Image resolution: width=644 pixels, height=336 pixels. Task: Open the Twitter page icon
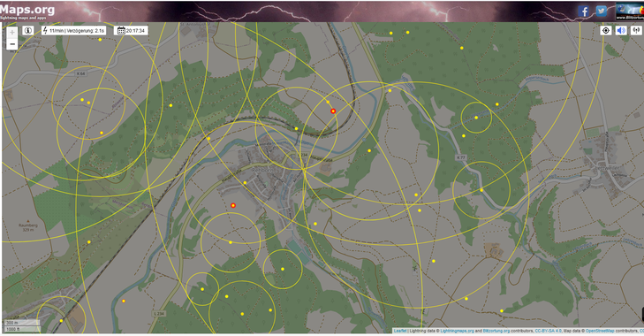click(602, 11)
